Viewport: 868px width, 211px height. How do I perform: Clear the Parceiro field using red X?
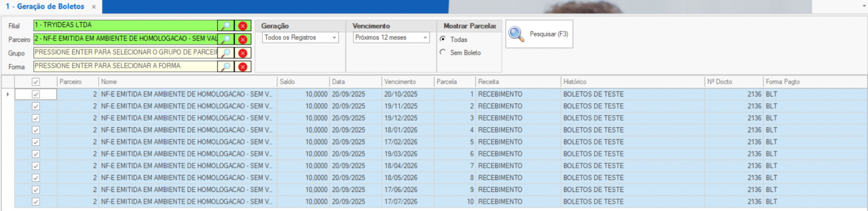(x=243, y=39)
